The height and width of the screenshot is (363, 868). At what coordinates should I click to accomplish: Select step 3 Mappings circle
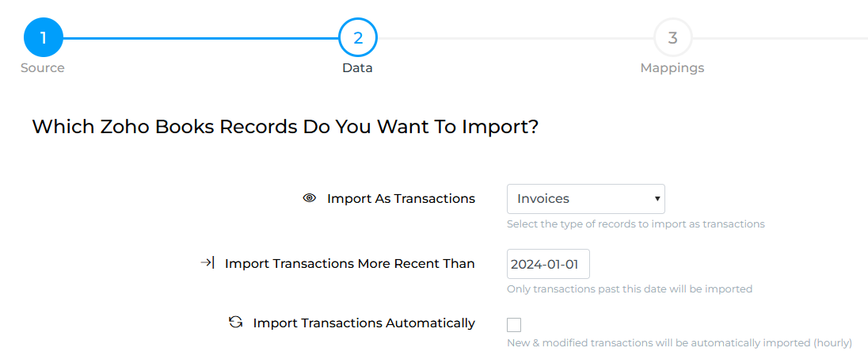[672, 38]
